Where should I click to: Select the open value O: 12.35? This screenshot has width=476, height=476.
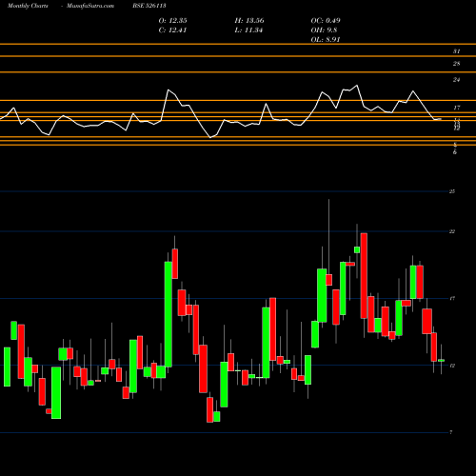172,21
